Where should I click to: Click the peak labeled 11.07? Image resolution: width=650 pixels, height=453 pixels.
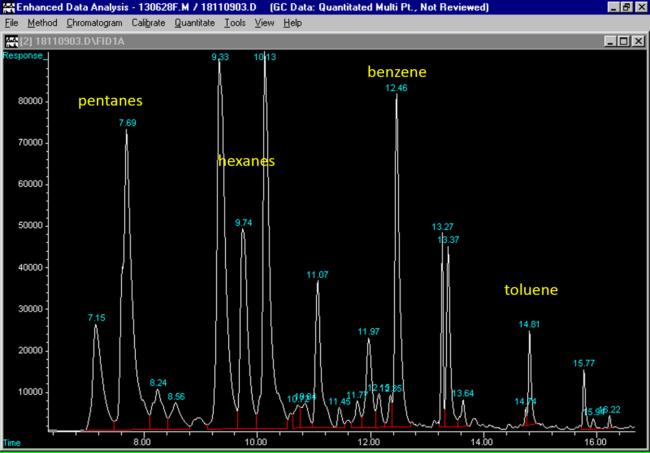[x=318, y=285]
